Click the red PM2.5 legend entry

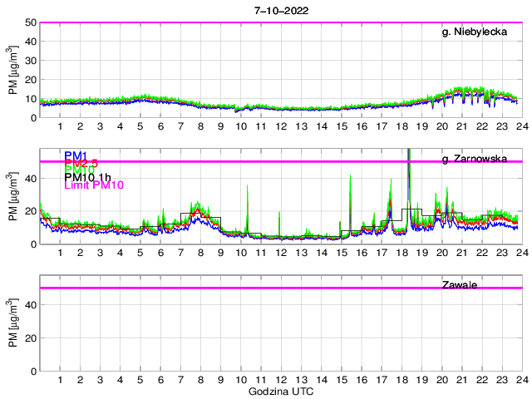81,165
